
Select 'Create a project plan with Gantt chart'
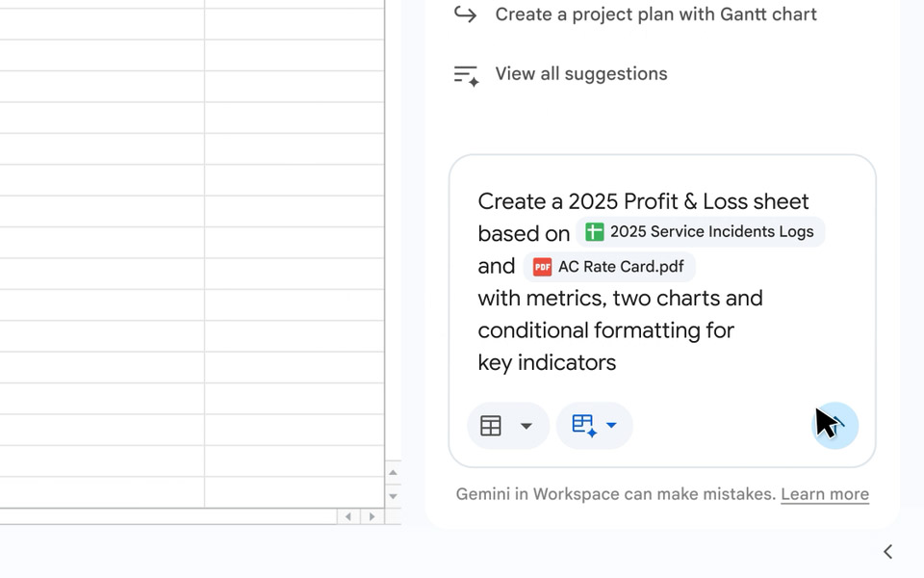click(655, 14)
